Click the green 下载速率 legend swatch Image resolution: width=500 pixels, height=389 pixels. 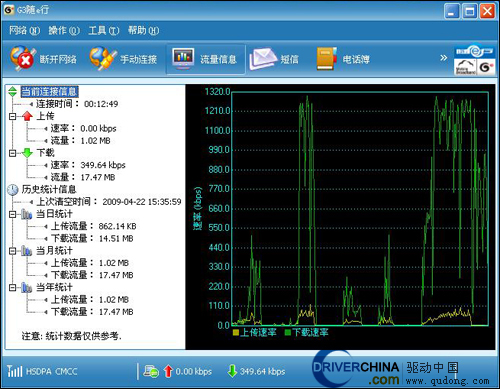click(288, 332)
